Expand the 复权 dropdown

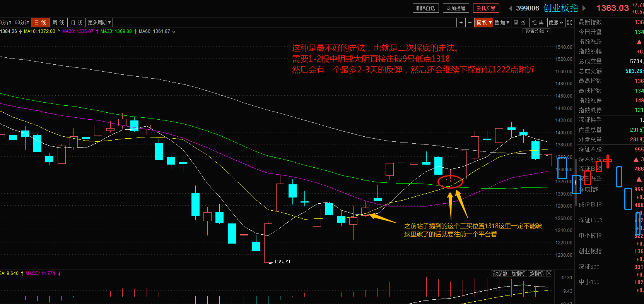pos(484,22)
